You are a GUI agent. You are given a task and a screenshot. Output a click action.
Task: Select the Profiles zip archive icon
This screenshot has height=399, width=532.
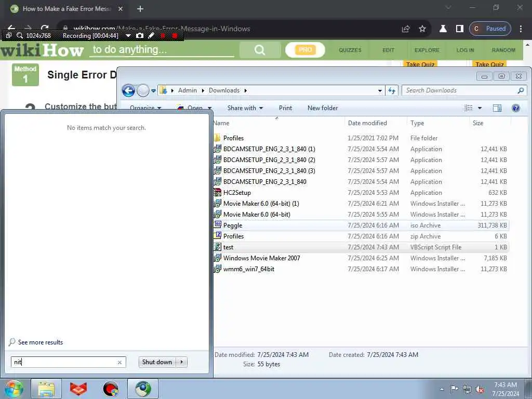click(218, 235)
